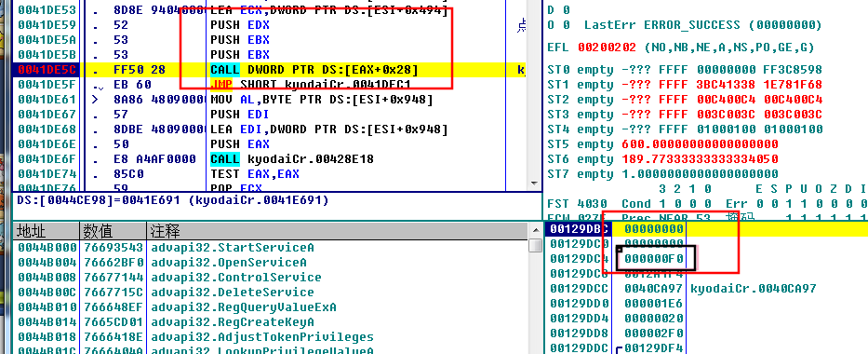Select dump row advapi32.StartServiceA
Screen dimensions: 868x354
tap(233, 247)
